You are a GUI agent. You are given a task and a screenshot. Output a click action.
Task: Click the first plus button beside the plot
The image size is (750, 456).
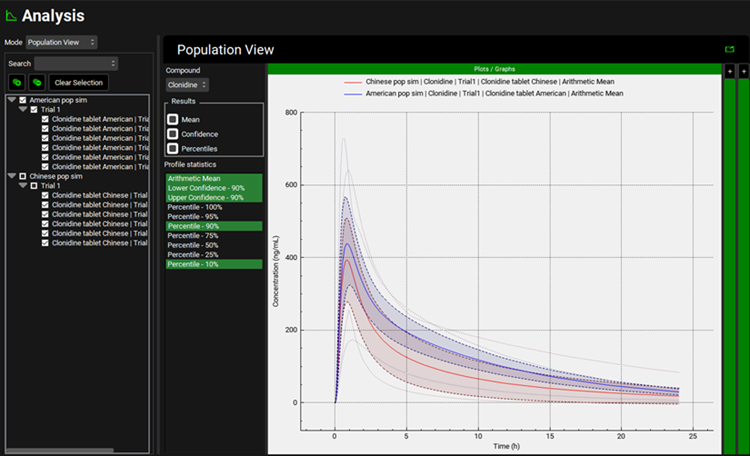point(729,72)
